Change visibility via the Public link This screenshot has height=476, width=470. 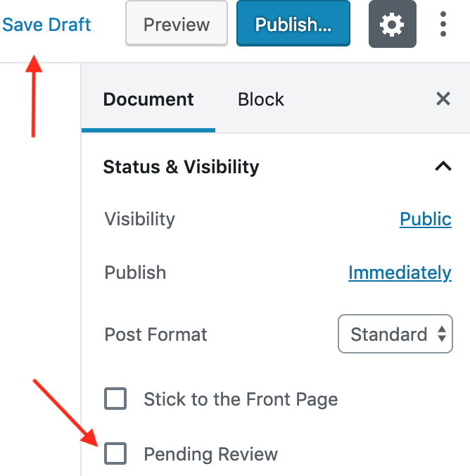click(x=426, y=219)
